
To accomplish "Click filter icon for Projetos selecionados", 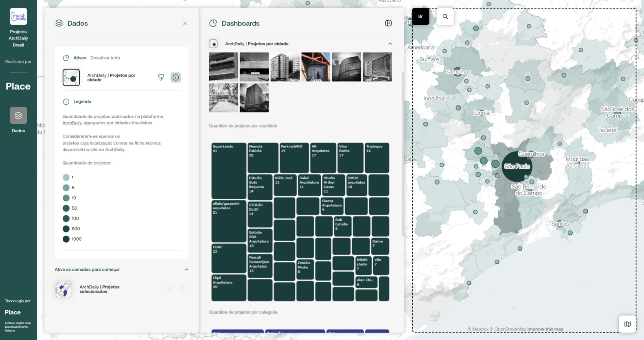I will (x=169, y=289).
